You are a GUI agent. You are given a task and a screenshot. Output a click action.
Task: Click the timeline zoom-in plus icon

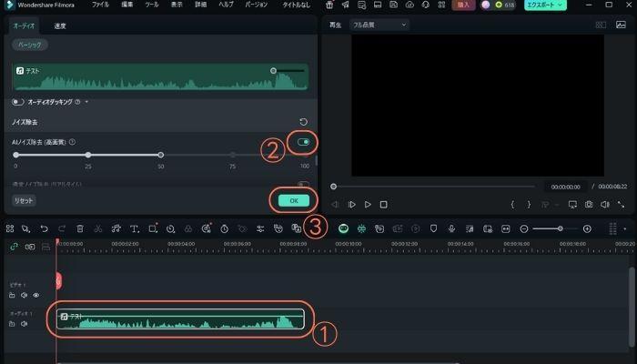coord(587,228)
